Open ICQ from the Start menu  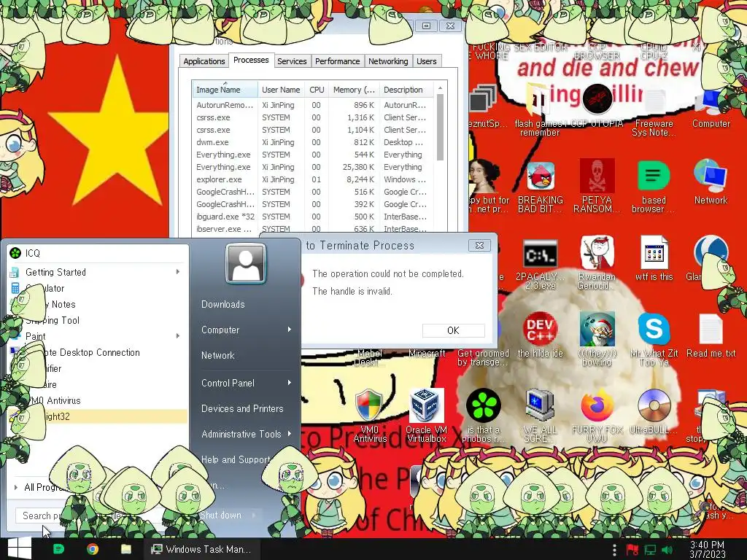point(98,253)
